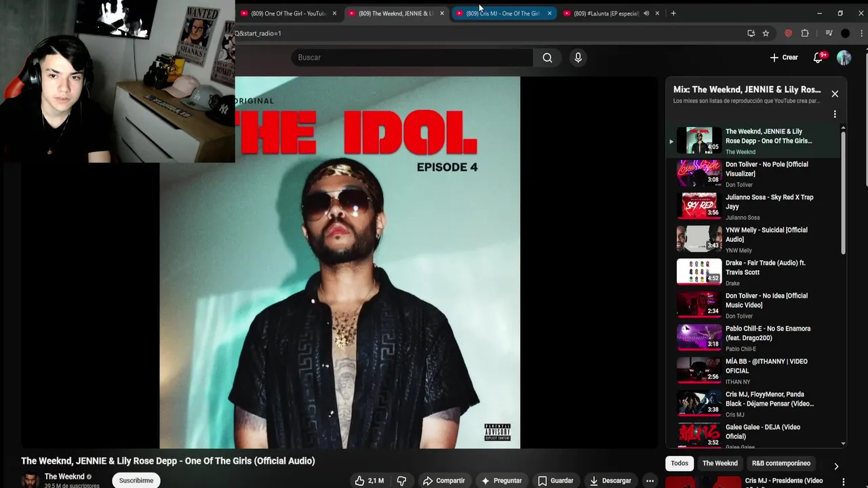Play Don Toliver - No Idea in playlist

(753, 306)
